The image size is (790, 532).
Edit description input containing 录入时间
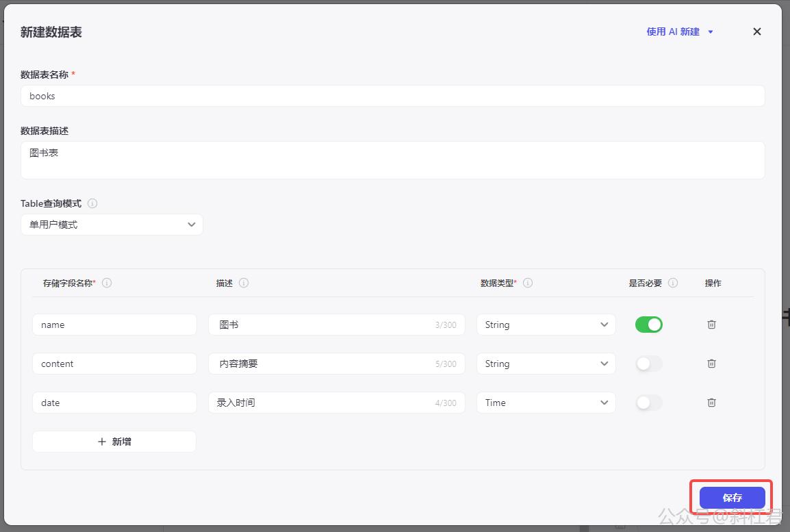click(x=337, y=403)
